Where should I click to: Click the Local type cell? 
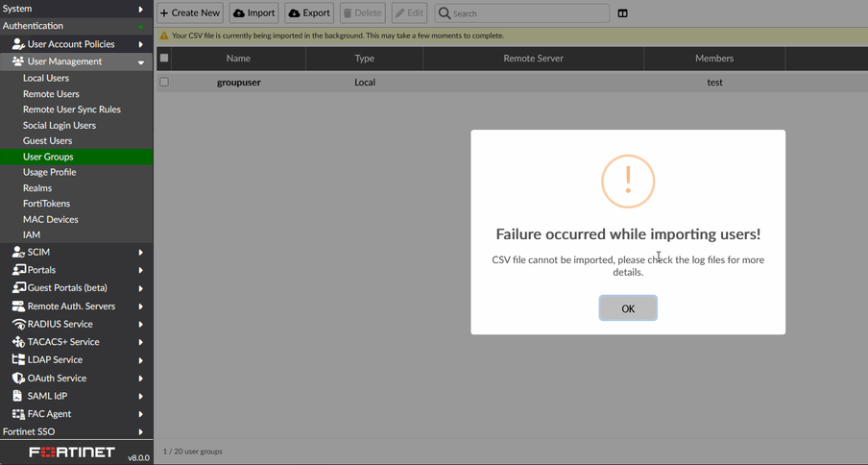click(x=365, y=82)
